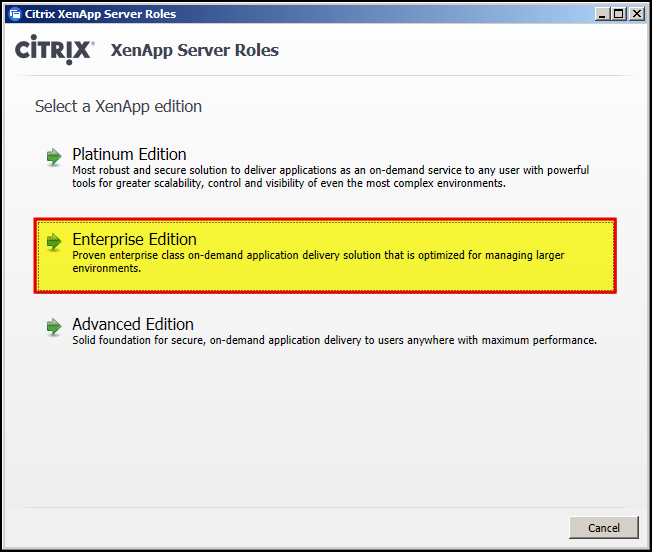Choose the Enterprise Edition title

(134, 239)
